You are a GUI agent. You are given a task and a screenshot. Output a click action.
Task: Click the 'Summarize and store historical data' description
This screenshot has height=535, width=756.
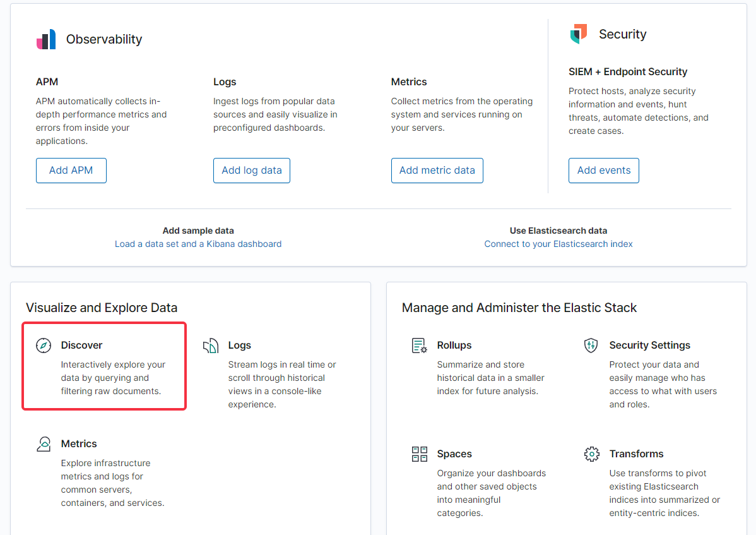point(490,378)
